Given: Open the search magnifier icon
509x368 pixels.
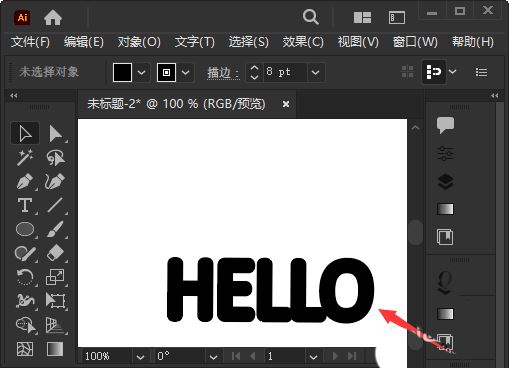Looking at the screenshot, I should [310, 17].
